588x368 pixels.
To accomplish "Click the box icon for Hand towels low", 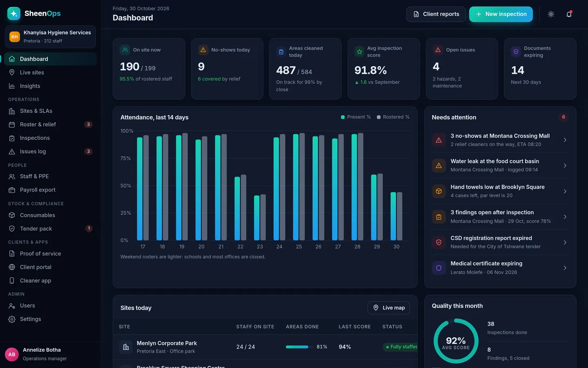I will pos(439,191).
